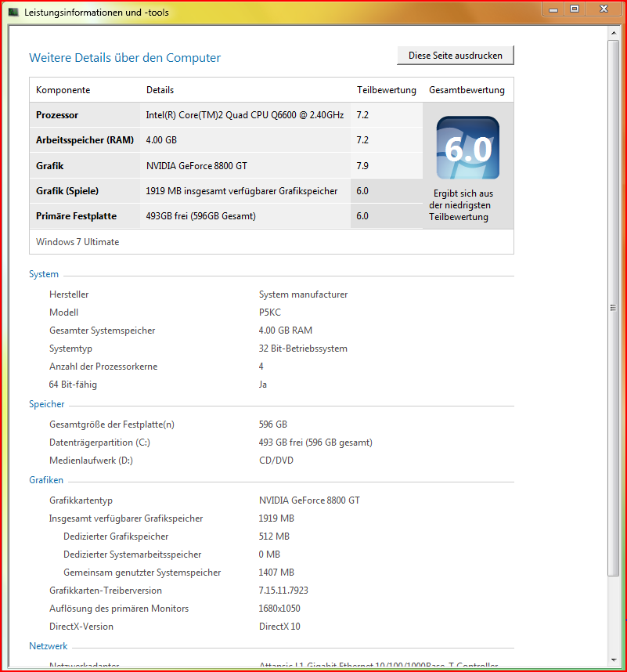This screenshot has width=627, height=672.
Task: Click the 1680x1050 resolution value
Action: 279,608
